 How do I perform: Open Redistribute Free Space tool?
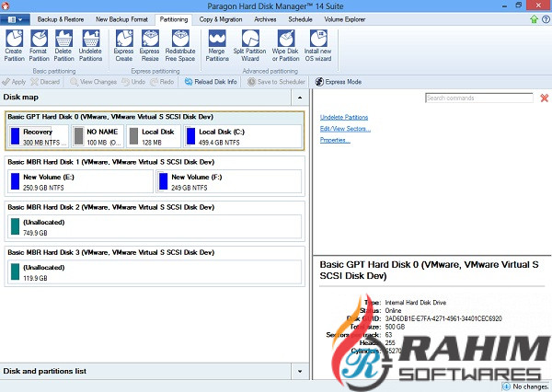coord(180,45)
